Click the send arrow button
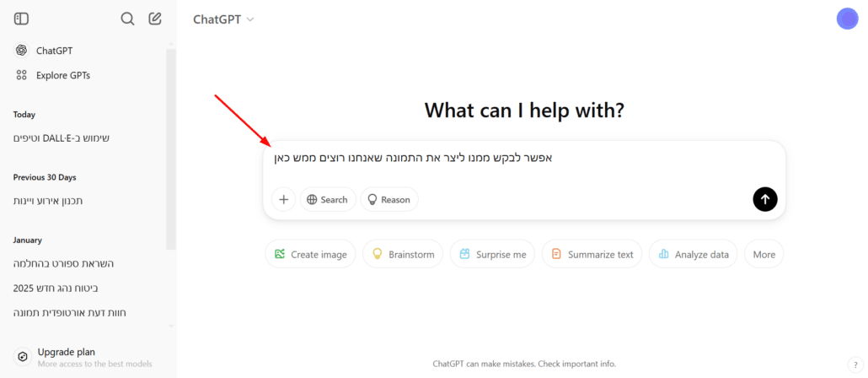 click(x=765, y=199)
